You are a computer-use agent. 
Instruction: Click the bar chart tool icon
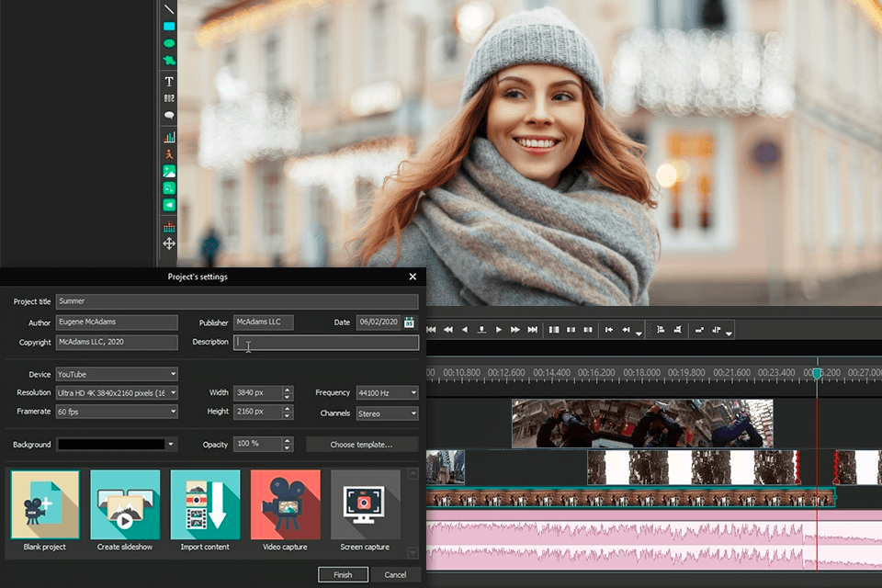[169, 137]
